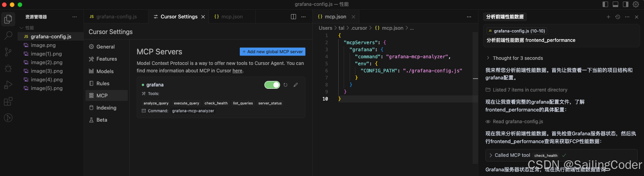Select image.png in the file explorer
Image resolution: width=644 pixels, height=176 pixels.
pos(51,45)
